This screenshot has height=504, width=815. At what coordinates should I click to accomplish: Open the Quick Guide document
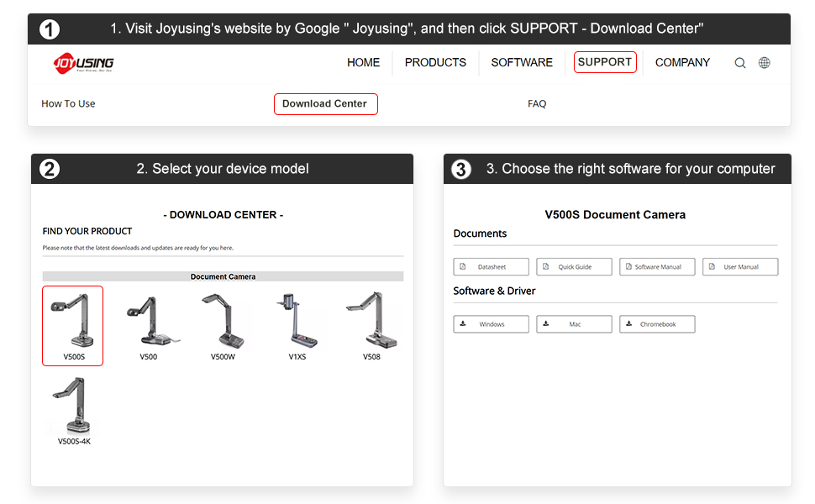574,267
